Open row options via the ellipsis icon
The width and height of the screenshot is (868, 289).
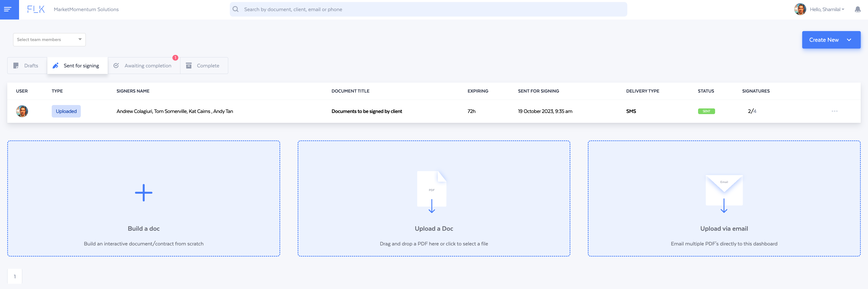(835, 111)
